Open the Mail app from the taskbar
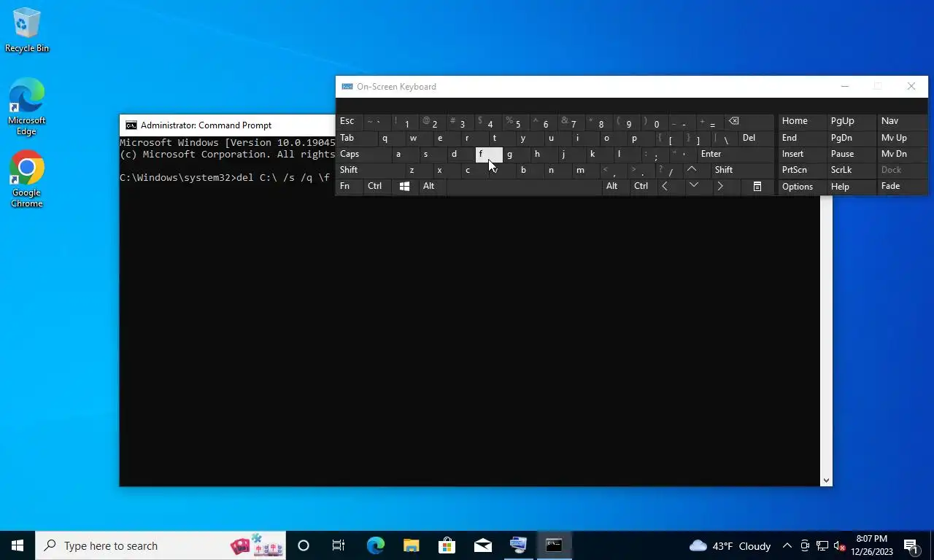This screenshot has height=560, width=934. click(x=482, y=545)
